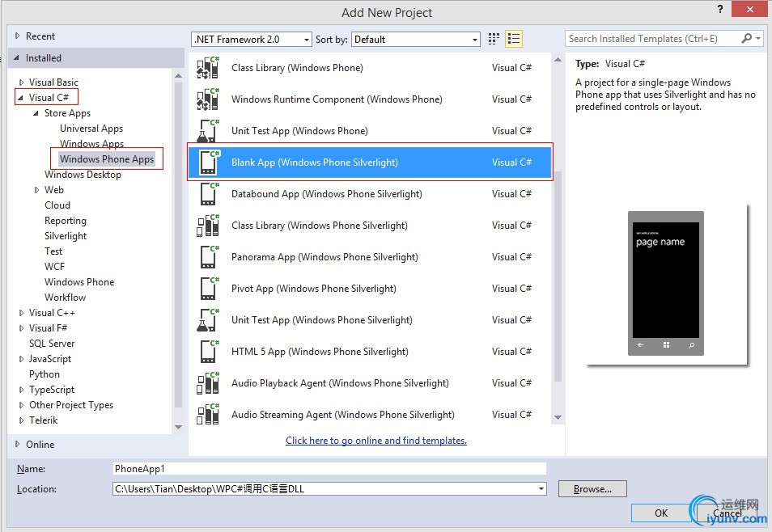This screenshot has height=532, width=772.
Task: Click the Browse... button
Action: [x=592, y=488]
